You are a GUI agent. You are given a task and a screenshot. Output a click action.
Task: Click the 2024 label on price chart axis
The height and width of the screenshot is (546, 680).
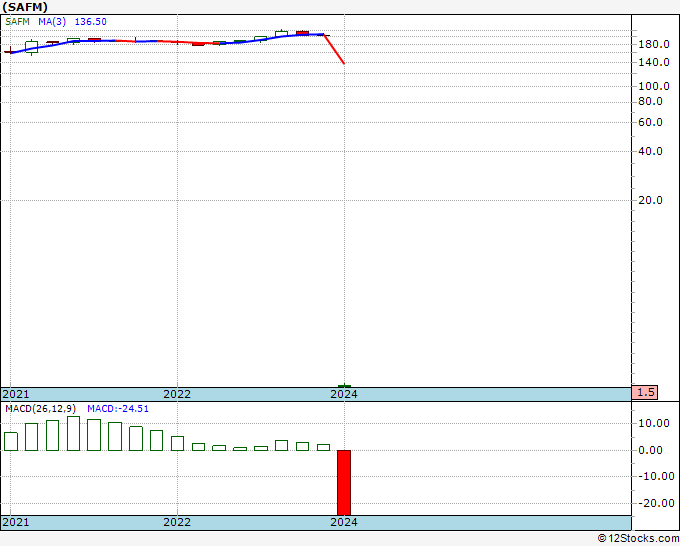coord(344,394)
